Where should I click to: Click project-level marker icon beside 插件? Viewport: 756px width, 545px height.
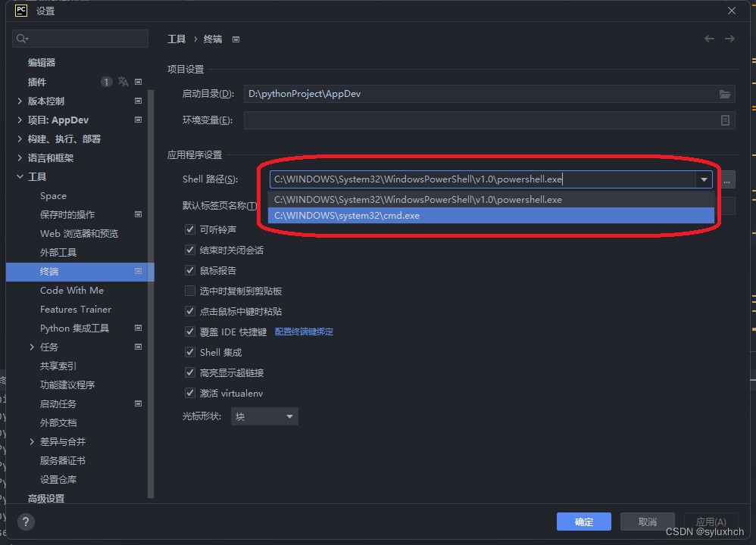[x=139, y=82]
